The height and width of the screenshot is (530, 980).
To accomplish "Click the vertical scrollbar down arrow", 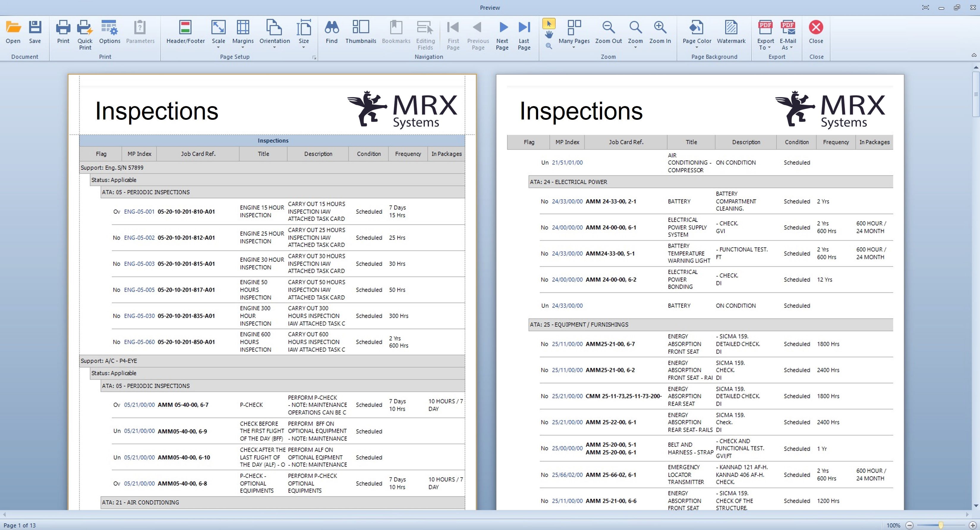I will click(x=976, y=506).
